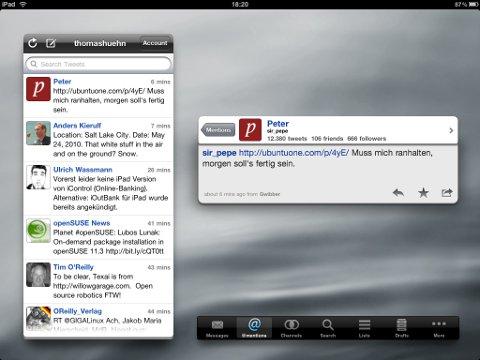
Task: Switch to the Search tab
Action: (328, 328)
